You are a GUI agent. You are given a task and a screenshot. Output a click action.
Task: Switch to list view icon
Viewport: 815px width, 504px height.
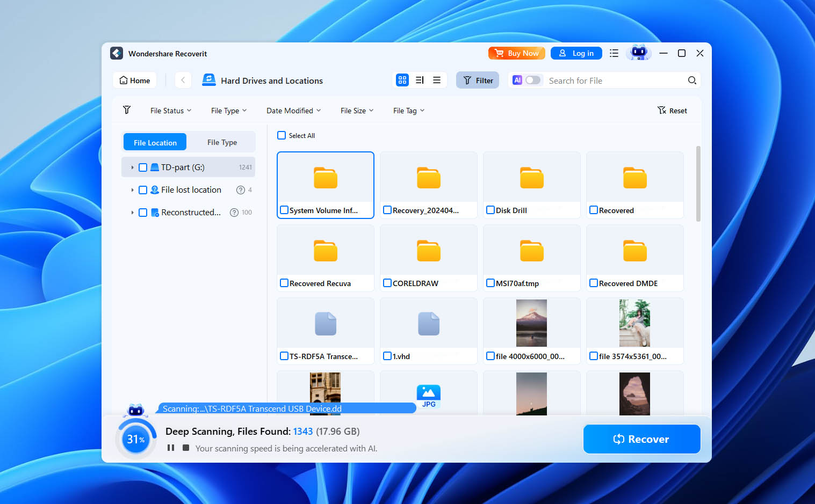click(437, 80)
